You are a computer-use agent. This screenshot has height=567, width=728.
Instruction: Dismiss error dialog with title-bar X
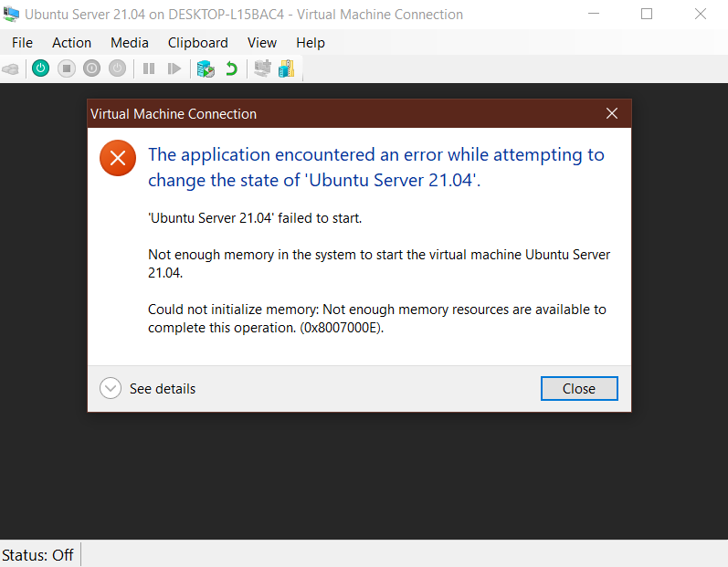coord(612,114)
